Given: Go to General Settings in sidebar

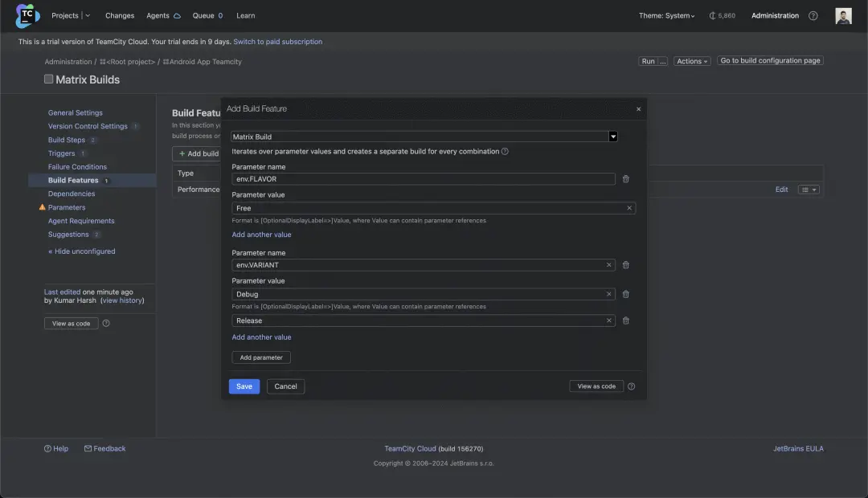Looking at the screenshot, I should (x=75, y=112).
